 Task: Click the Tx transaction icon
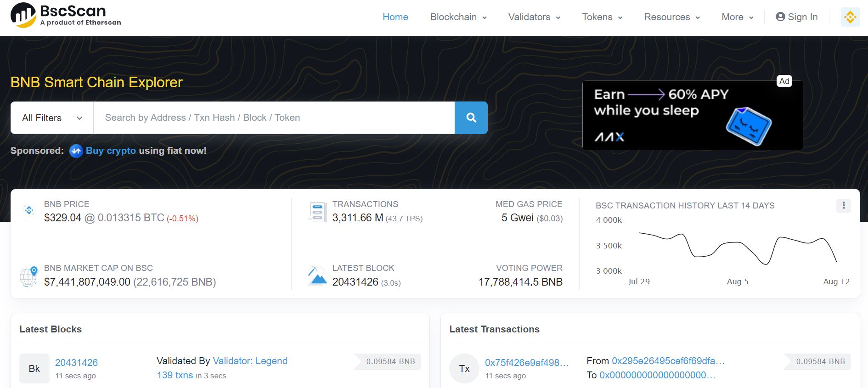tap(464, 368)
